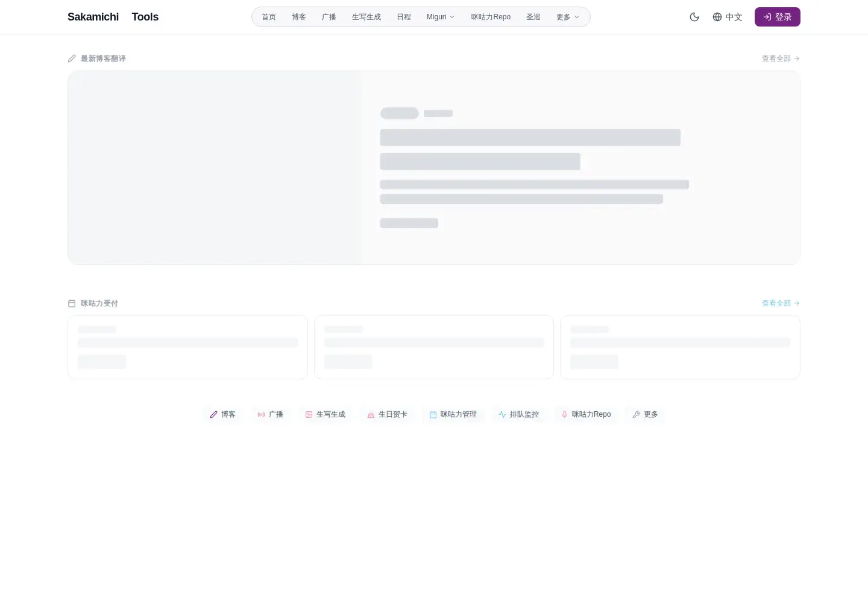Viewport: 868px width, 603px height.
Task: Click the microphone icon on the bottom 咪咕力Repo shortcut
Action: [x=564, y=414]
